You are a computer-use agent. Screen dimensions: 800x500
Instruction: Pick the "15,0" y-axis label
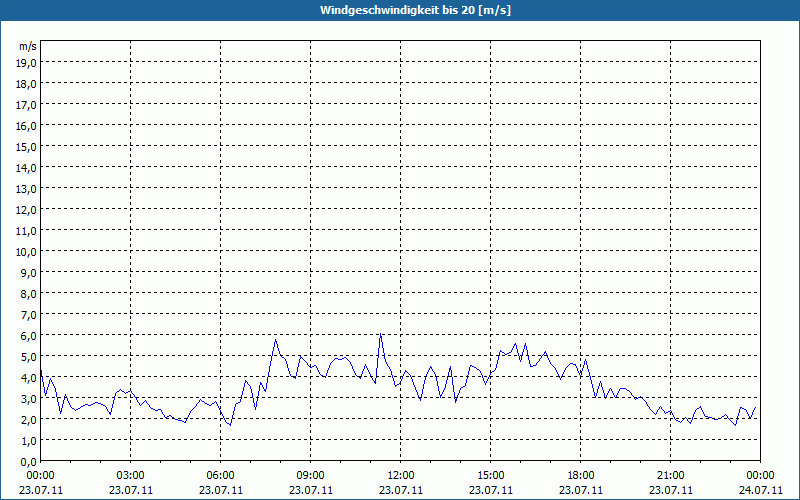(26, 147)
